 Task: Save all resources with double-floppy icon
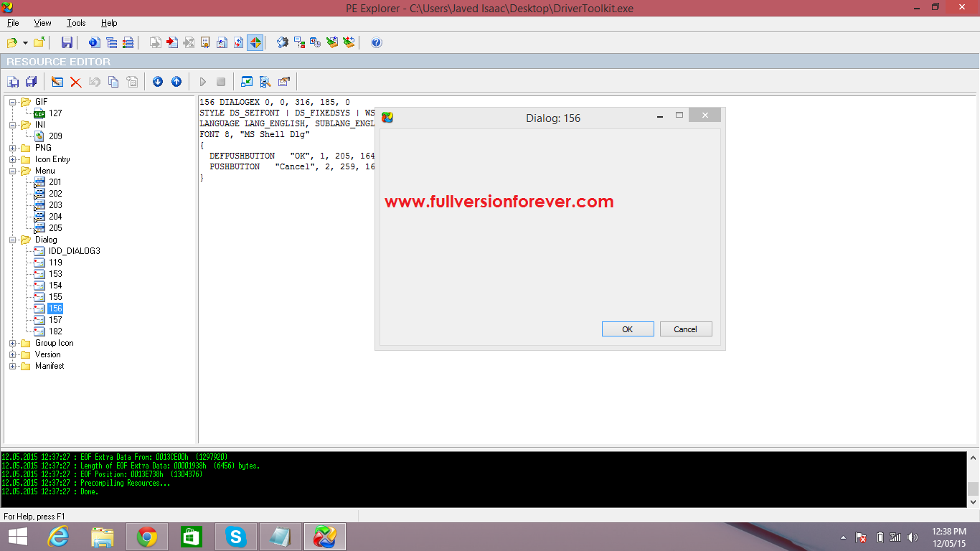coord(31,82)
